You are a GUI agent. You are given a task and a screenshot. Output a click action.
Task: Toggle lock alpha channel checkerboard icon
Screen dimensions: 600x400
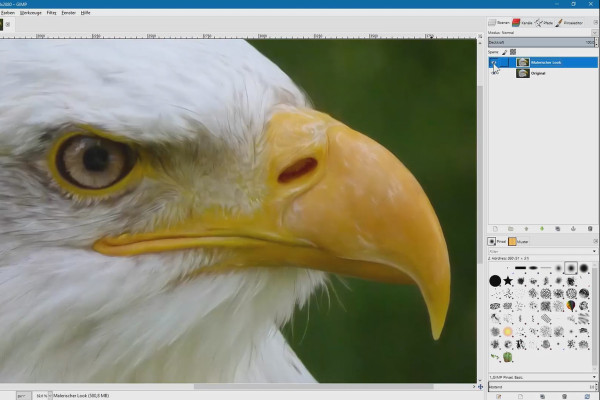(513, 52)
